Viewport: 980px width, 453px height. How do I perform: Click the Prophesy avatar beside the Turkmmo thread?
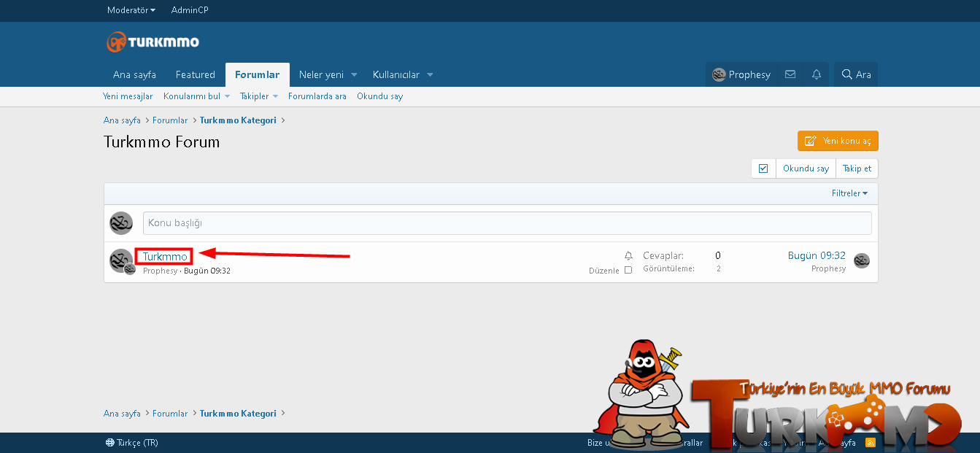coord(120,260)
